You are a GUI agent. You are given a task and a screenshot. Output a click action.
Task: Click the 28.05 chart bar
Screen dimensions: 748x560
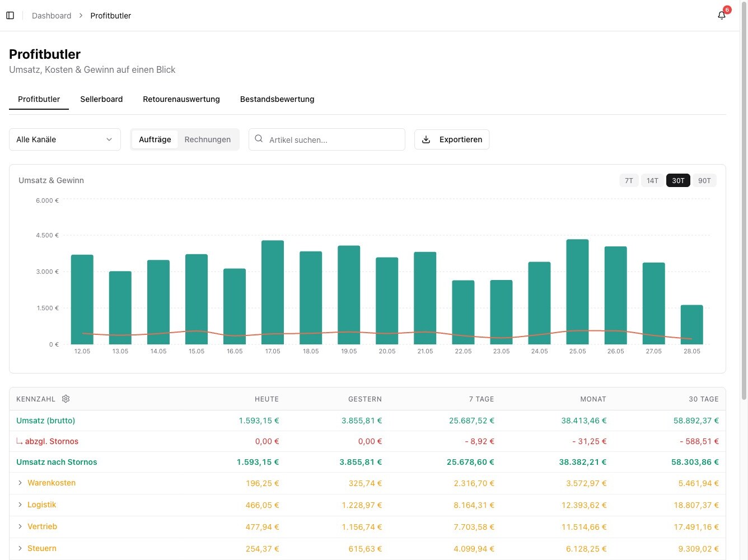[691, 325]
